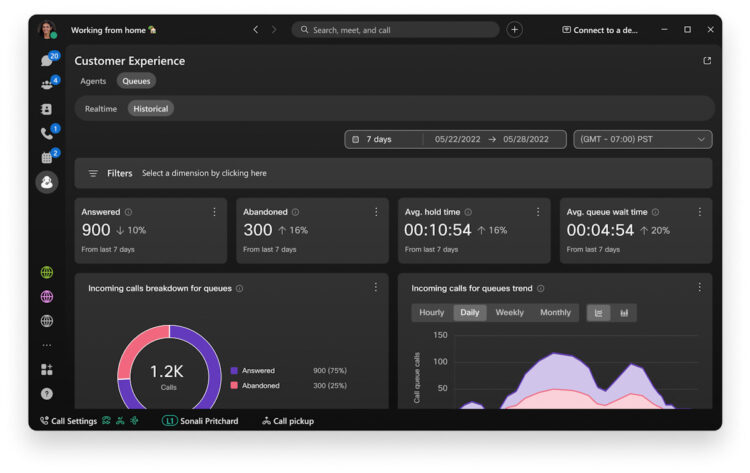Click the Search, meet, and call field
Viewport: 750px width, 473px height.
pyautogui.click(x=395, y=30)
